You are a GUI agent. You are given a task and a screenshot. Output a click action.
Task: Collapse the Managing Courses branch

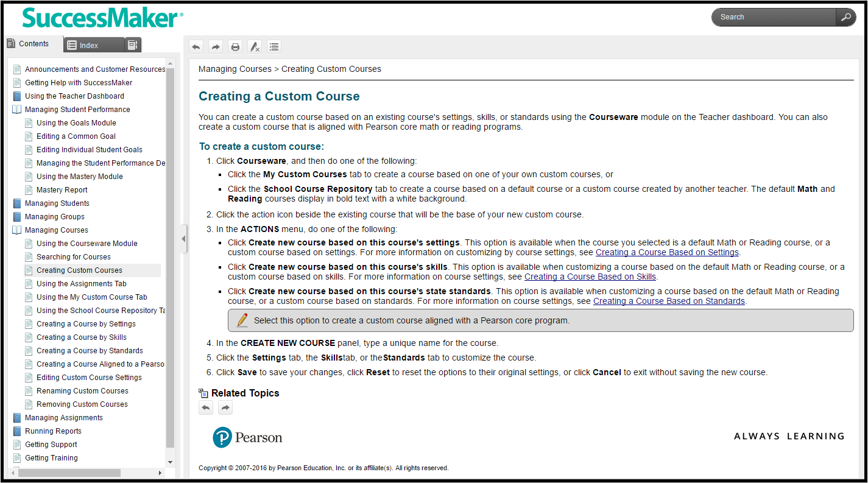coord(16,230)
